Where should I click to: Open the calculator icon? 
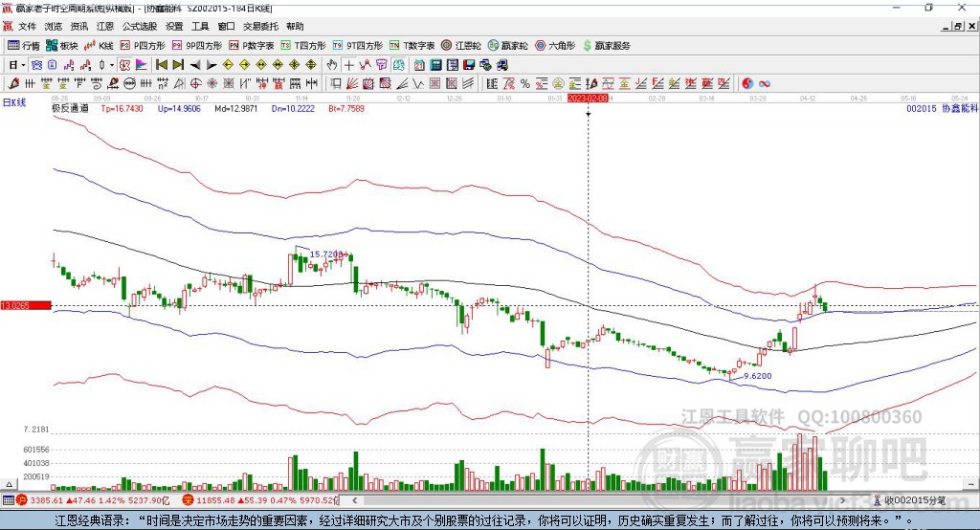point(435,65)
